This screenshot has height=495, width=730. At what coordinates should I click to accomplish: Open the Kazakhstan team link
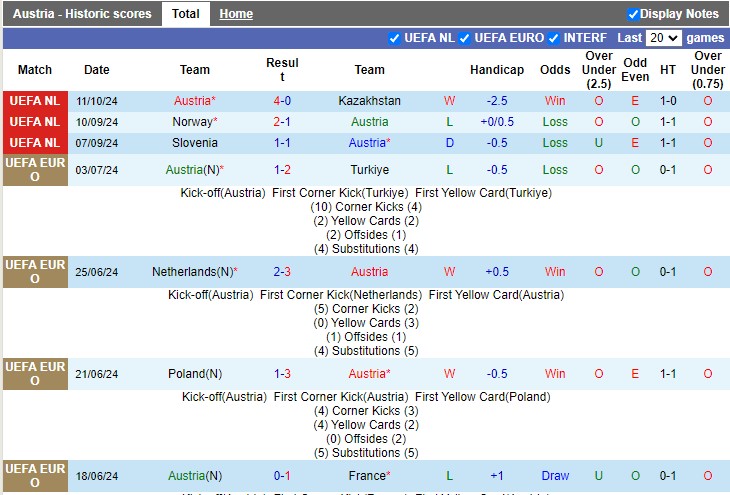pyautogui.click(x=369, y=101)
